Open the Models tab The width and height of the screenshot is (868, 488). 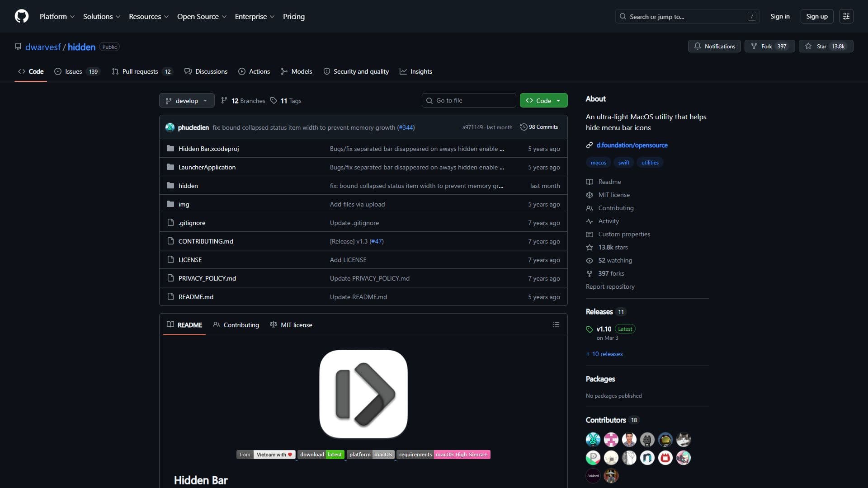tap(297, 71)
